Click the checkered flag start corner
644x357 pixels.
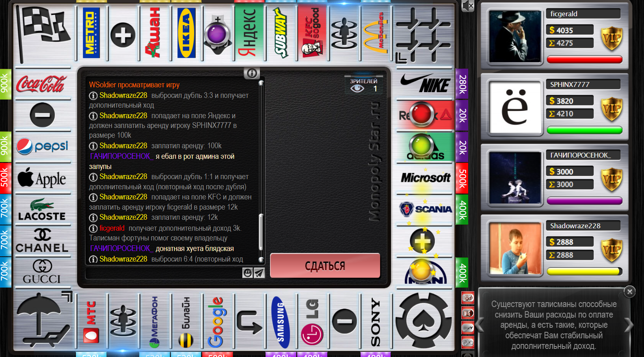[43, 34]
